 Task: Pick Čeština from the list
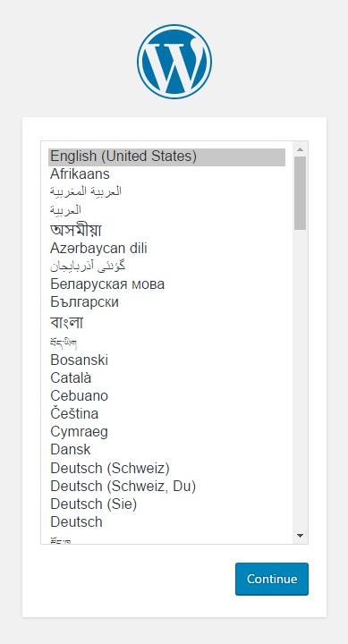166,413
